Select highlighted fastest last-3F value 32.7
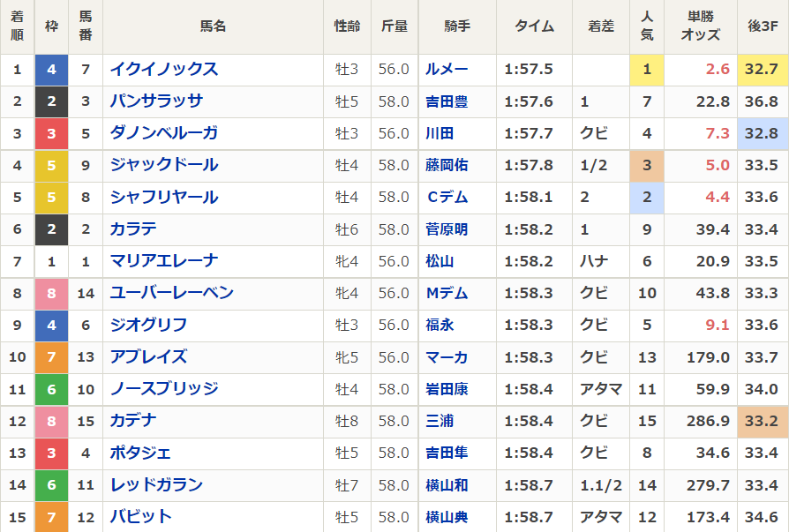789x532 pixels. coord(763,70)
